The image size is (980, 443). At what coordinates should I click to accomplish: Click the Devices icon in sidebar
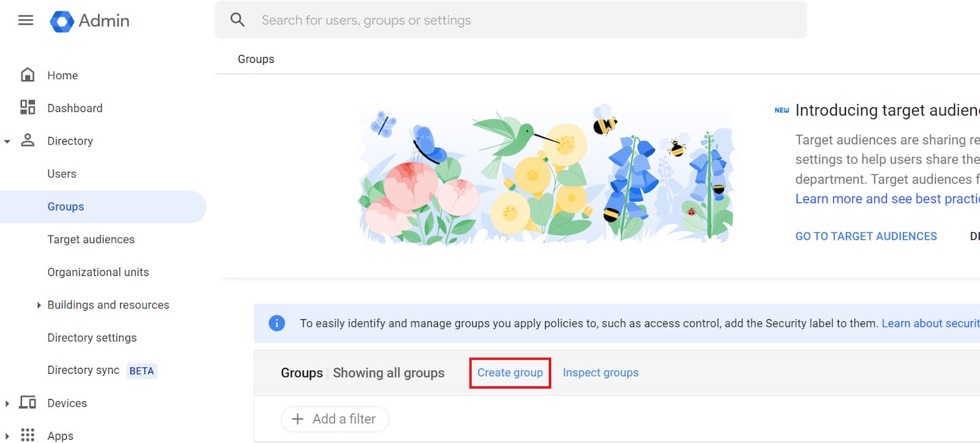coord(28,403)
